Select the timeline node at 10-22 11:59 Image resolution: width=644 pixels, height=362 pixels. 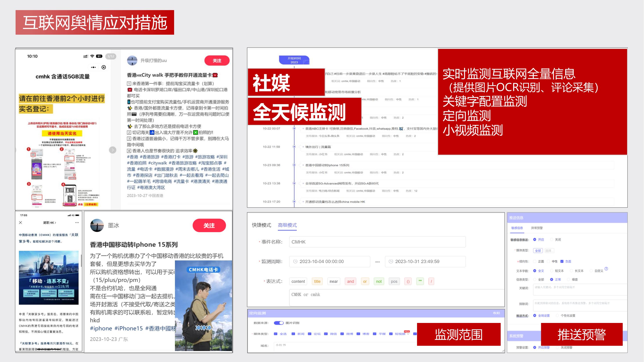tap(294, 147)
